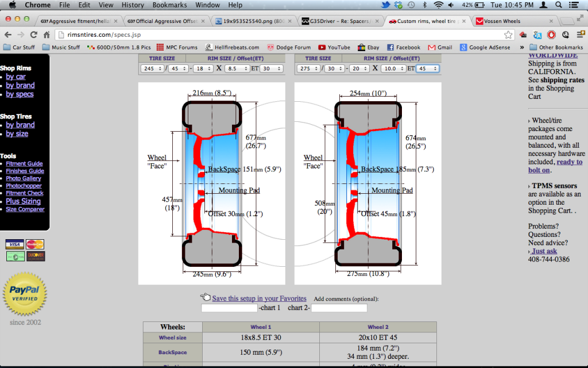Switch to G35Driver Re: Spacers tab
Screen dimensions: 588x368
(341, 21)
